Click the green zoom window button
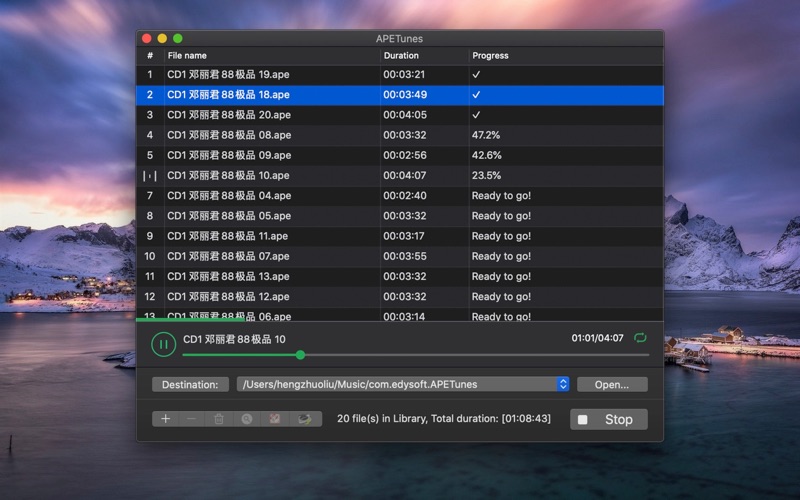800x500 pixels. 178,38
